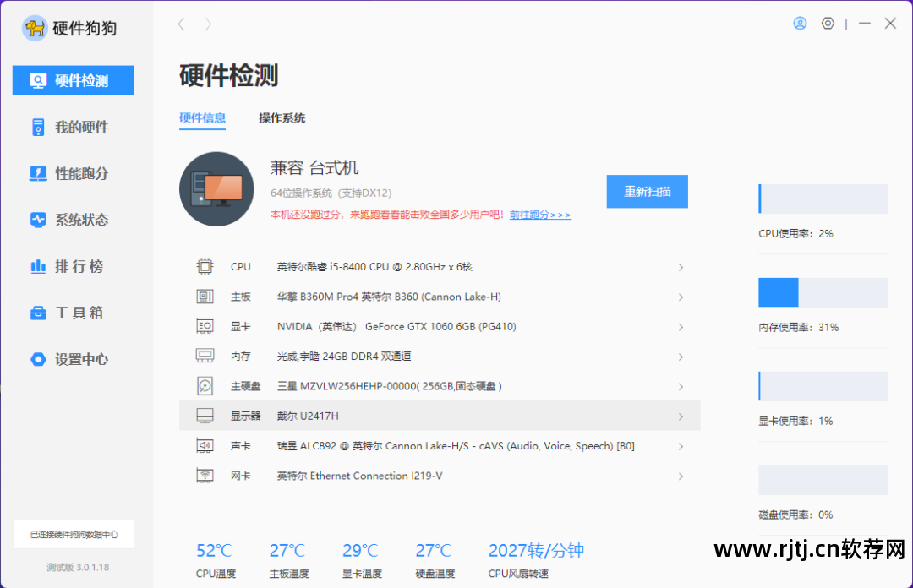Screen dimensions: 913x588
Task: Click the CPU chip icon
Action: (205, 267)
